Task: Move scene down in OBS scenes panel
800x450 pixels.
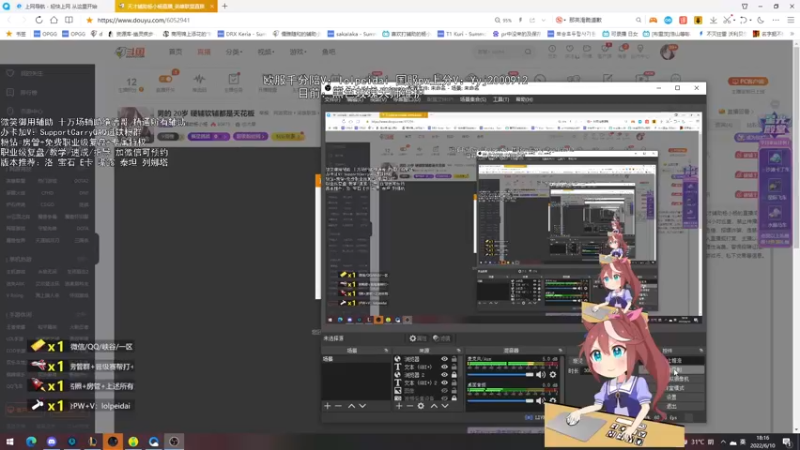Action: pos(362,406)
